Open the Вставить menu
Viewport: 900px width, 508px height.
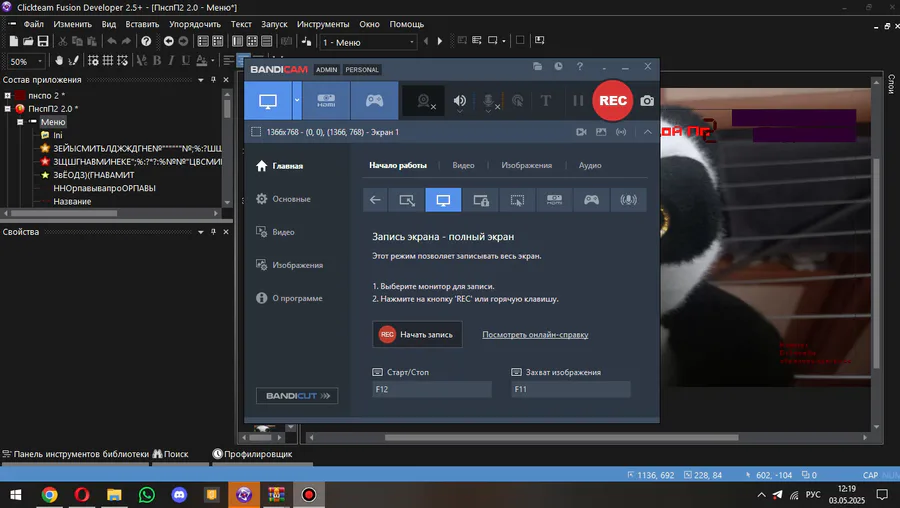tap(142, 24)
